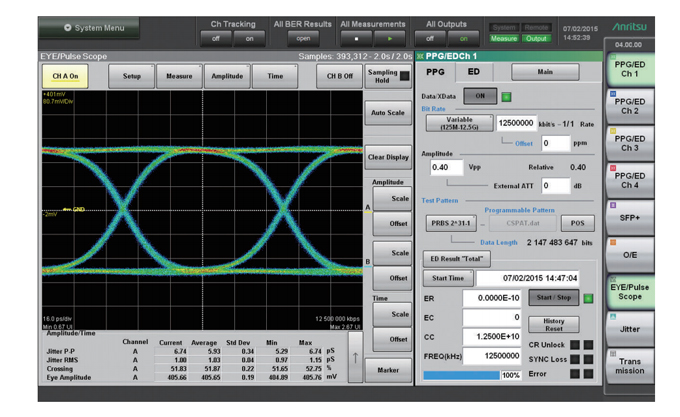This screenshot has height=417, width=680.
Task: Toggle the Data/XData ON switch
Action: (481, 96)
